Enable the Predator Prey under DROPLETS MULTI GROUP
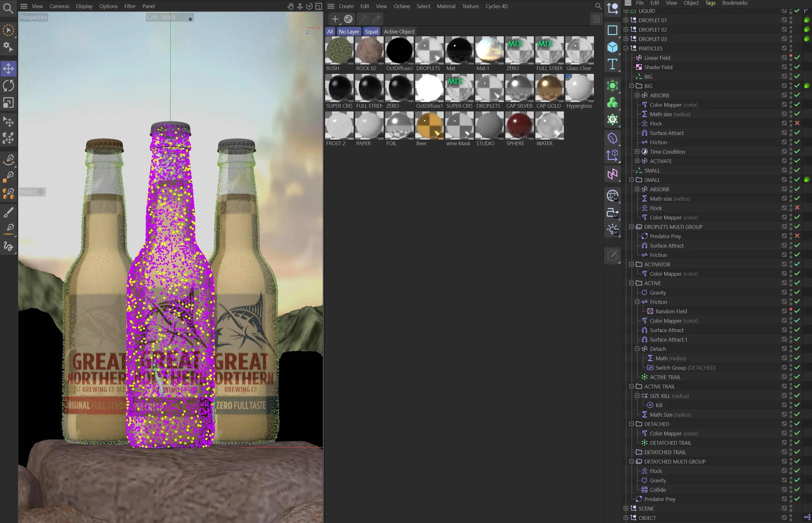 tap(797, 236)
